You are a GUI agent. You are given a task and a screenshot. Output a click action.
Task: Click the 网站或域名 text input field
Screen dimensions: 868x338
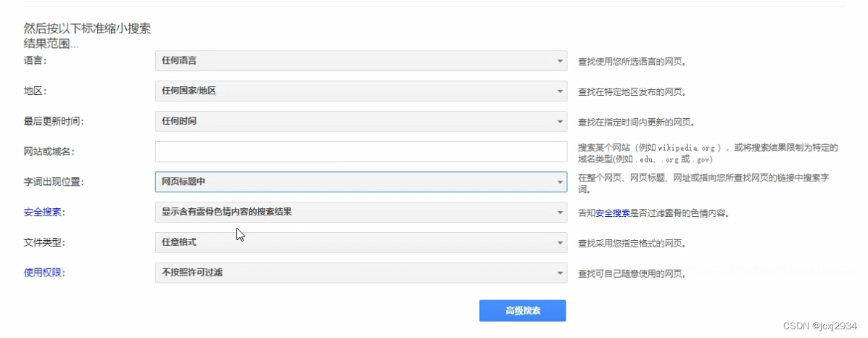point(360,152)
